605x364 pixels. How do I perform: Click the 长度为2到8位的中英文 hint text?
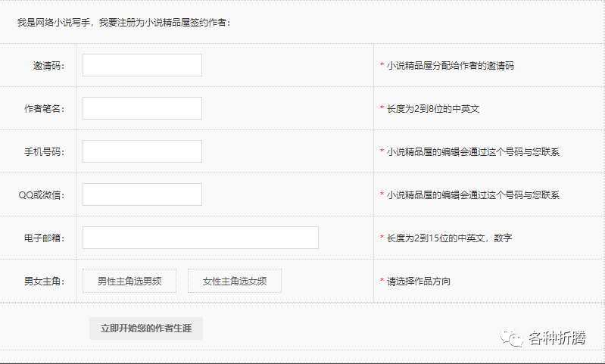click(432, 109)
